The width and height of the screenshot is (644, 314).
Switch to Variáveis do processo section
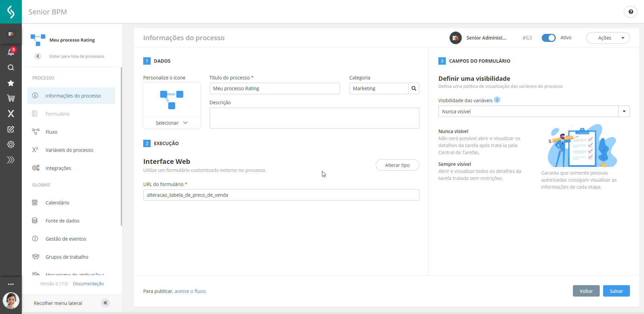click(x=69, y=150)
